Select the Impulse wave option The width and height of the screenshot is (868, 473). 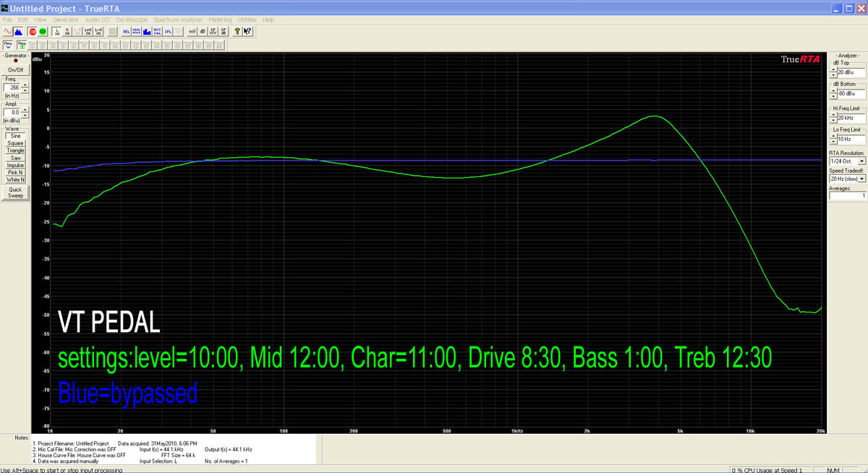(x=16, y=165)
